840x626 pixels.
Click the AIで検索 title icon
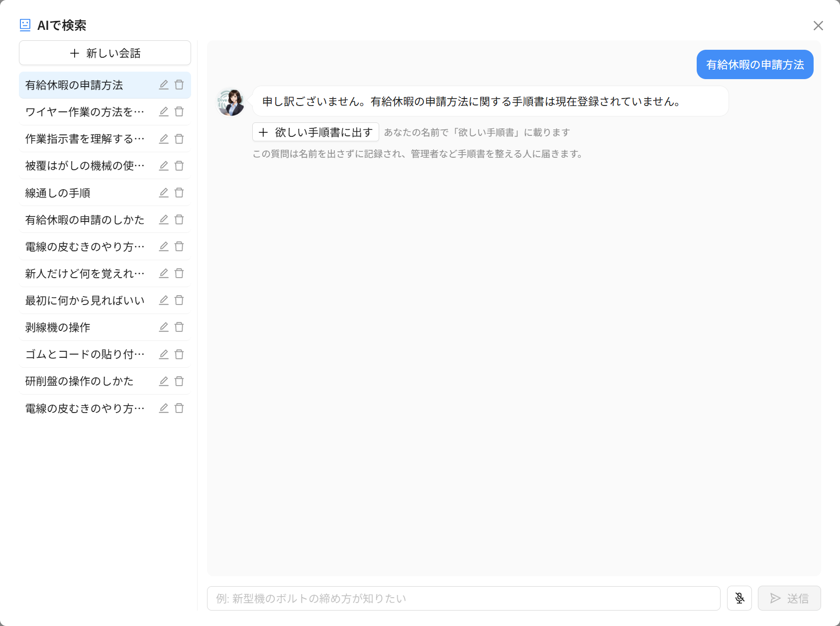[x=25, y=25]
